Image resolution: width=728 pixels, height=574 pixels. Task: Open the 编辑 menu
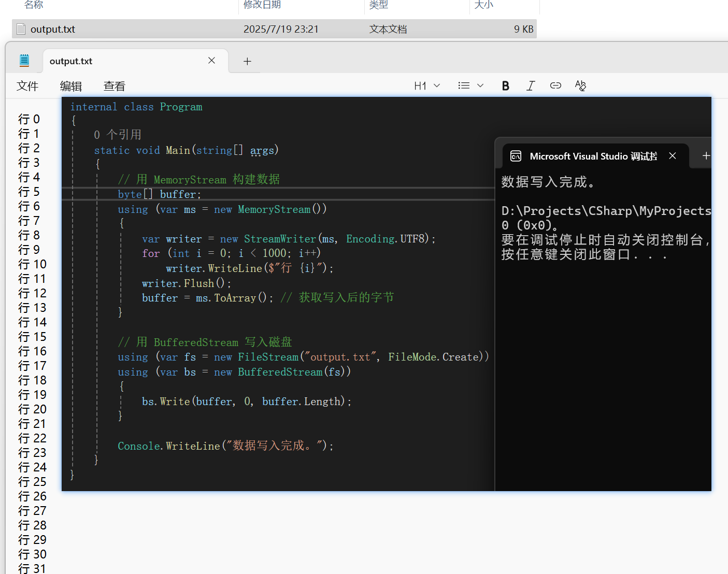(71, 85)
